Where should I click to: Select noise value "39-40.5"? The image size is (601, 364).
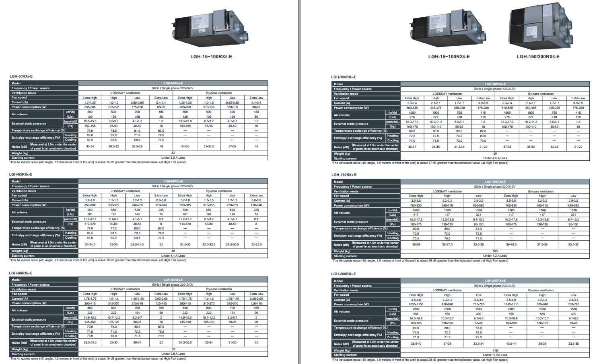[511, 245]
